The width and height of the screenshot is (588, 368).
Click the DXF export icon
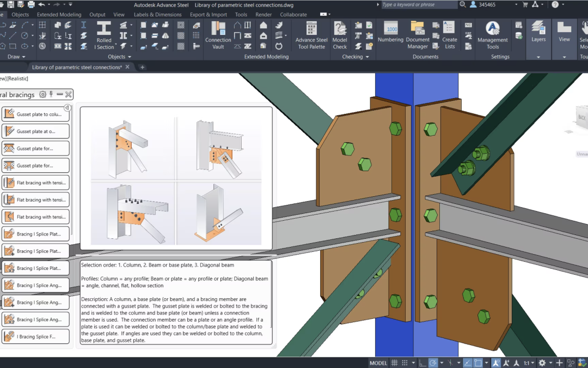[x=468, y=35]
